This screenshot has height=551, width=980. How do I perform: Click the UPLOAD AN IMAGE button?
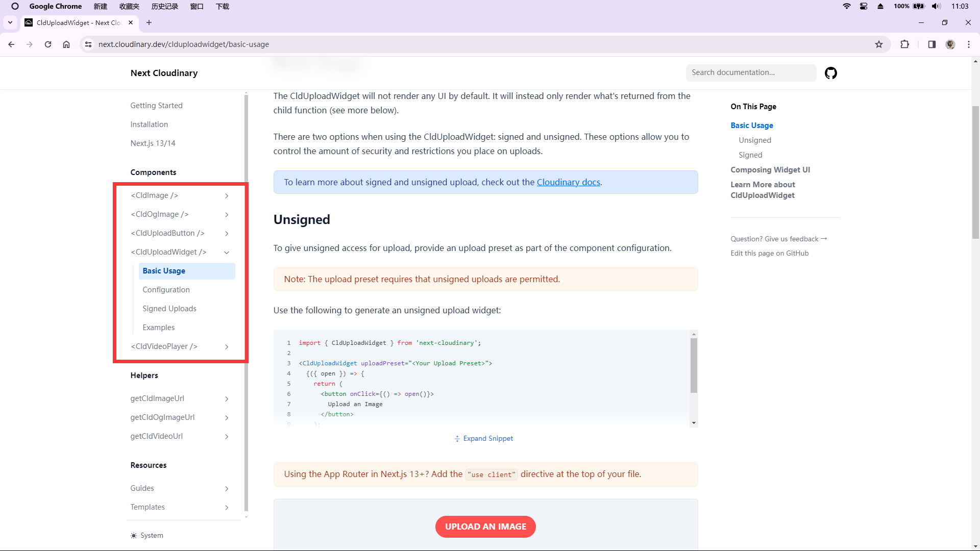coord(485,527)
